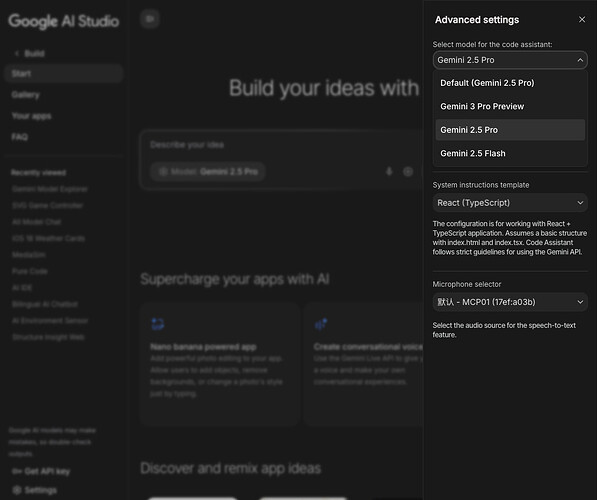Screen dimensions: 597x500
Task: Open the Nano banana powered app card
Action: (x=220, y=364)
